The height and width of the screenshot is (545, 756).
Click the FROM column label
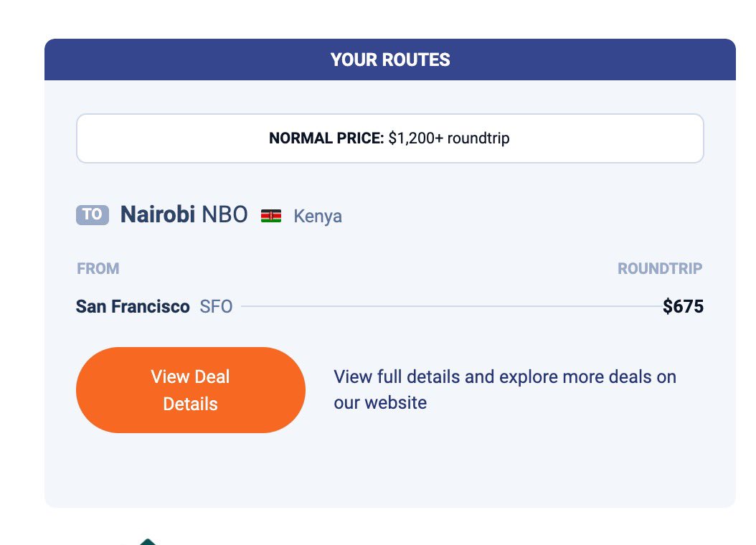(98, 269)
